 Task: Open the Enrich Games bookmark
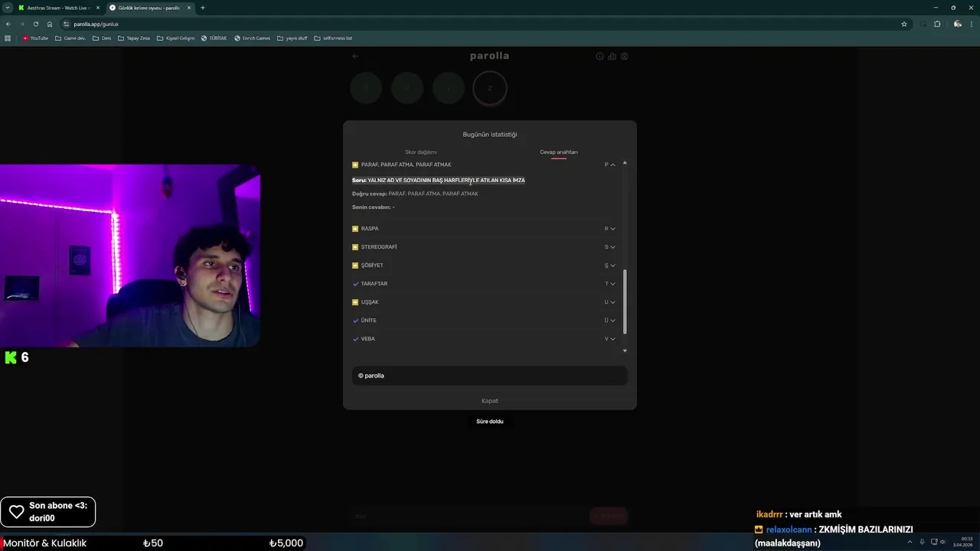[253, 38]
